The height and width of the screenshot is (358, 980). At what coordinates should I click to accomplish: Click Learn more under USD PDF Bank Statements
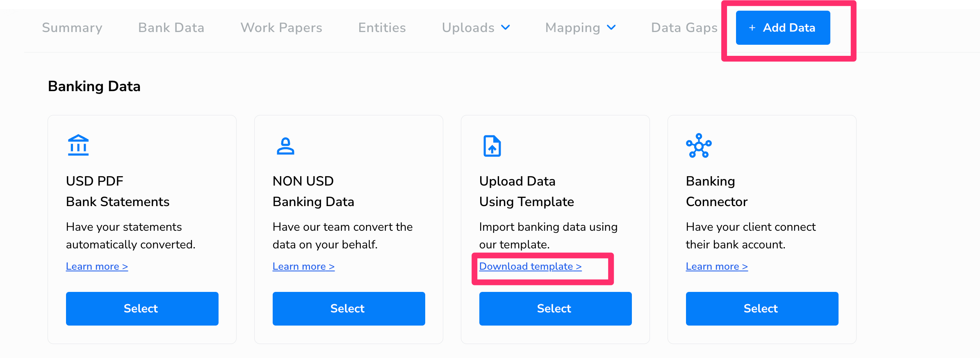pos(97,266)
